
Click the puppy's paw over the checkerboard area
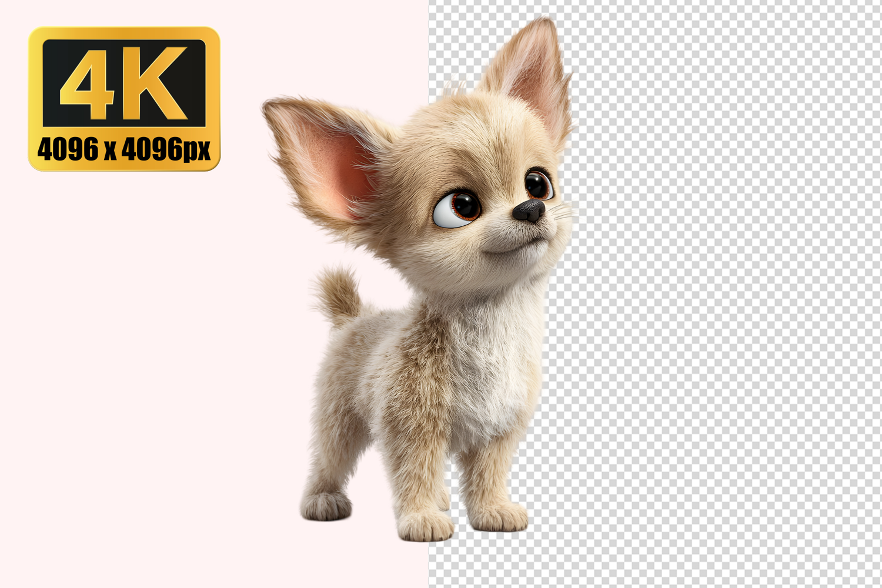499,515
